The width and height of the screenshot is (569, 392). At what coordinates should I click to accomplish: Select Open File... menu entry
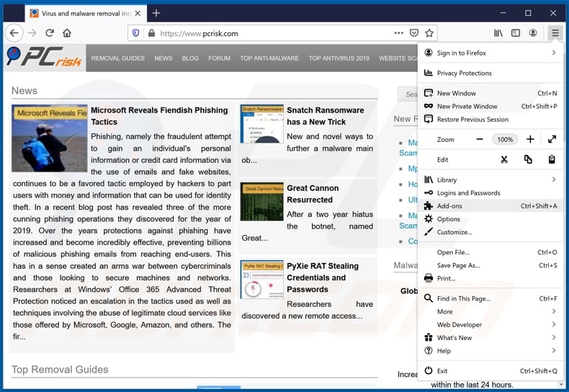tap(490, 252)
